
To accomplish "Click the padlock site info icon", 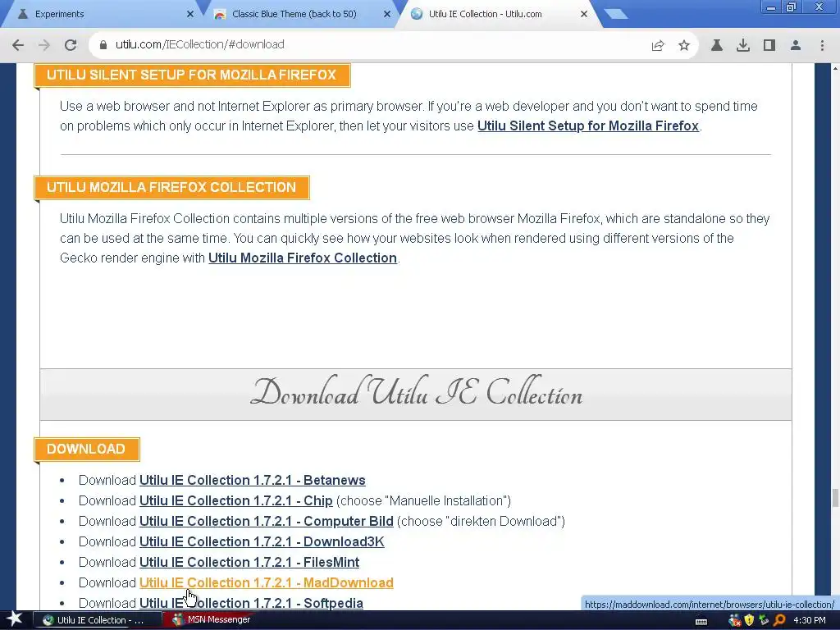I will click(103, 45).
